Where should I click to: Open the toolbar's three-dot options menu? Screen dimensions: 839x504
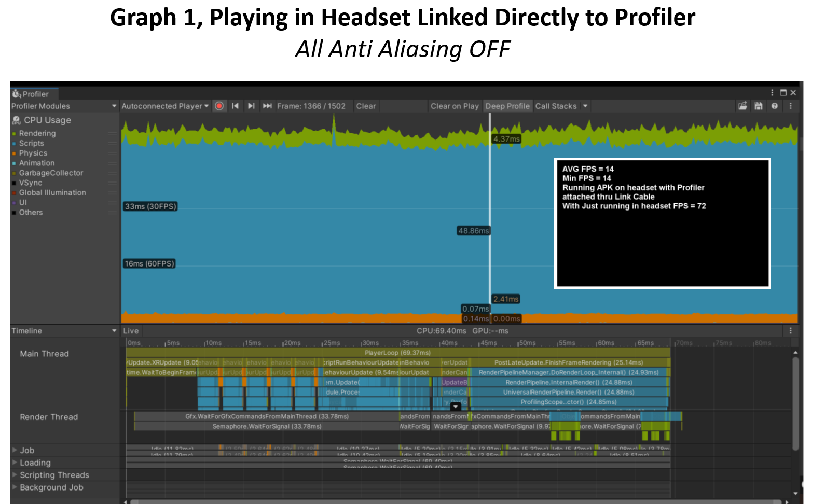[x=791, y=106]
